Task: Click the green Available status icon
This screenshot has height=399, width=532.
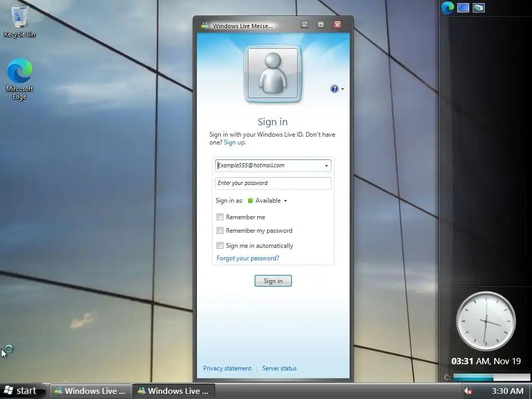Action: (x=250, y=201)
